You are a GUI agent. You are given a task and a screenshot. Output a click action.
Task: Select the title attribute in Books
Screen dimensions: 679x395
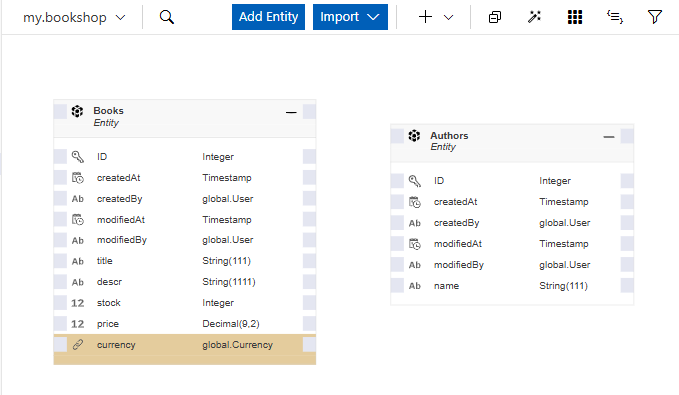(x=104, y=261)
